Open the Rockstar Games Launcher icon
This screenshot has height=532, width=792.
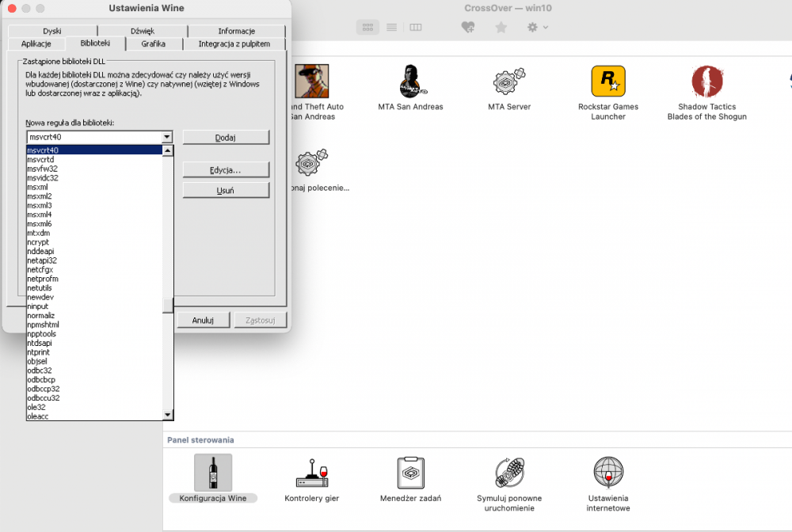[x=608, y=81]
